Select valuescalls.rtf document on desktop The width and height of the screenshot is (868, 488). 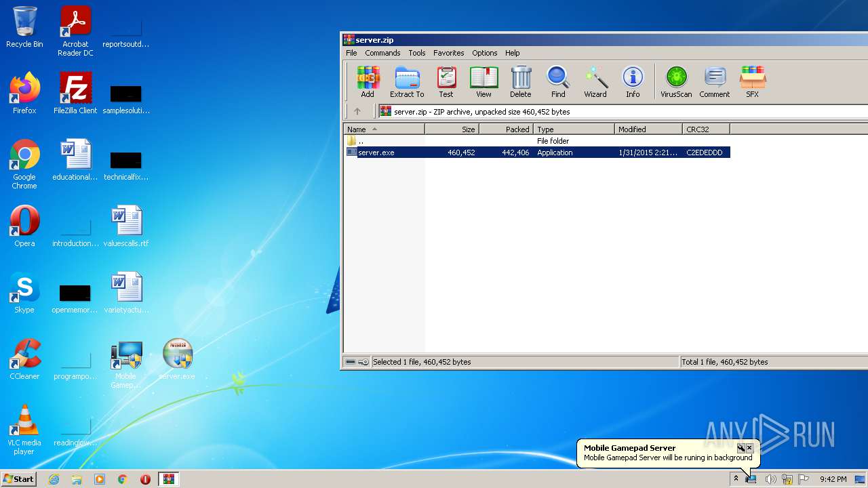pyautogui.click(x=126, y=226)
